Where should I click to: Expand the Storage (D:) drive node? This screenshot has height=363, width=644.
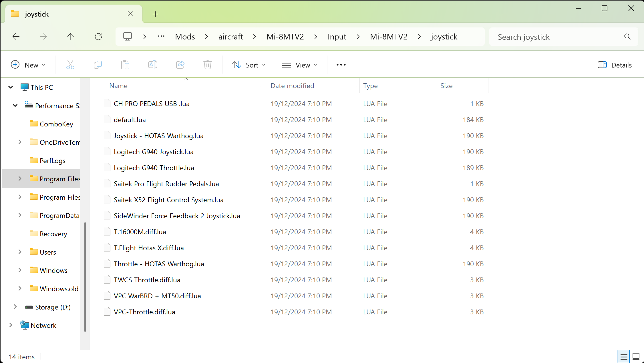pyautogui.click(x=15, y=307)
